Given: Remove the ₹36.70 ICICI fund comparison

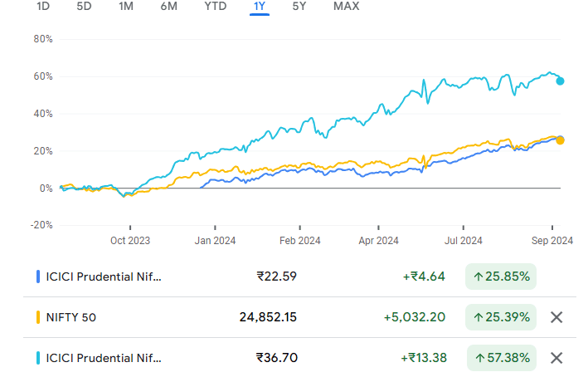Looking at the screenshot, I should pyautogui.click(x=556, y=358).
